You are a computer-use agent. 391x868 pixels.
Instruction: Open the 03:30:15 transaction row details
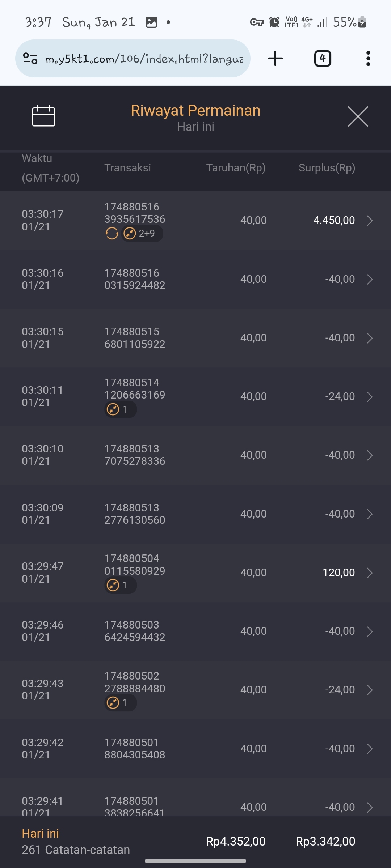[195, 338]
